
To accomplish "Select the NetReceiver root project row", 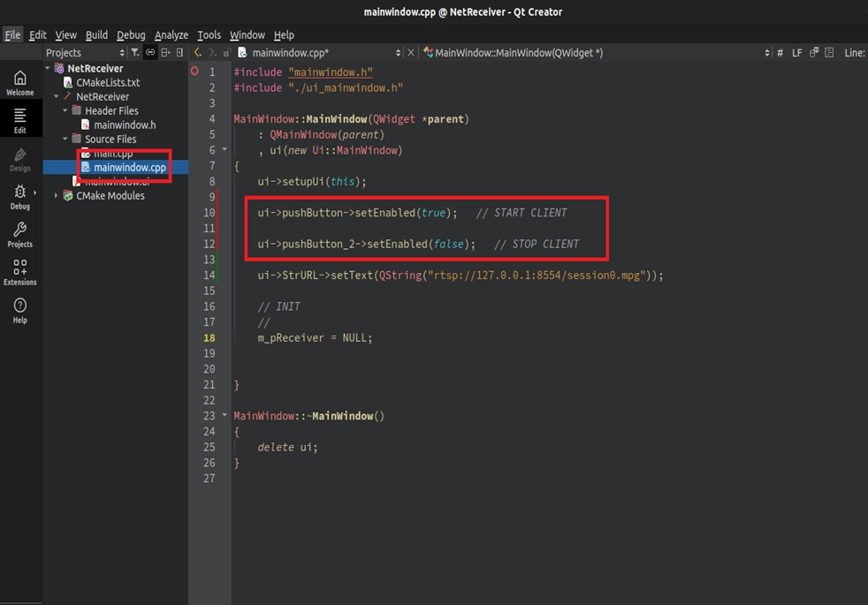I will [116, 68].
